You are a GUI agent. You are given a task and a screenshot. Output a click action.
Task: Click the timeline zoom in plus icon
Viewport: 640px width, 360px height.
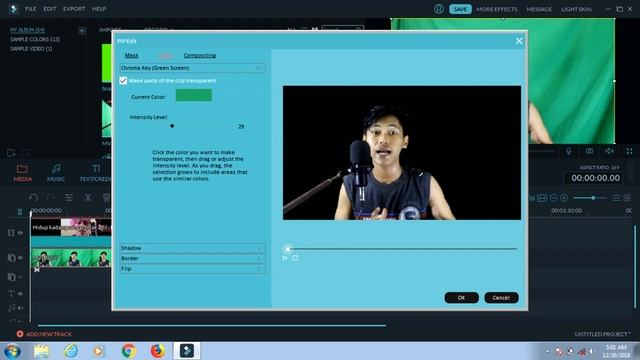564,198
